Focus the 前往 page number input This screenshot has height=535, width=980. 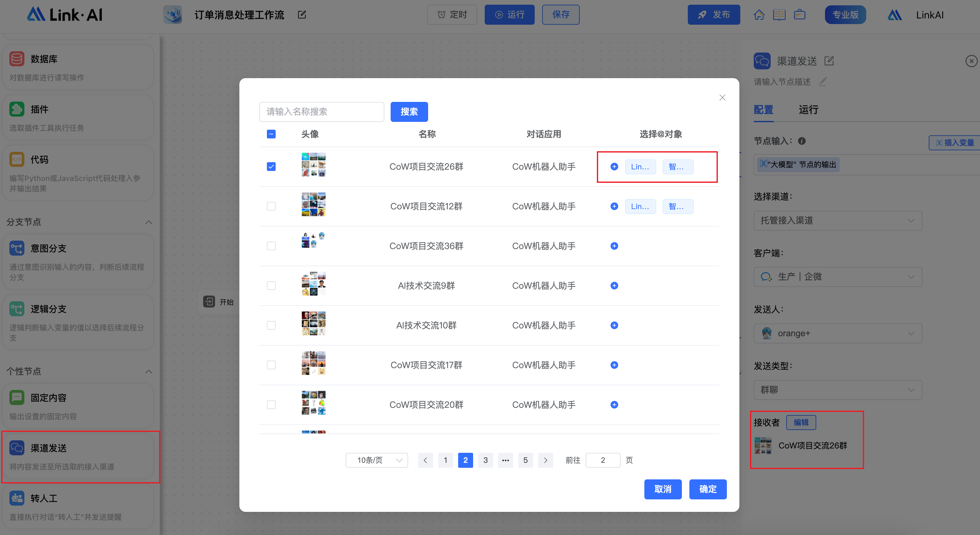[x=603, y=460]
